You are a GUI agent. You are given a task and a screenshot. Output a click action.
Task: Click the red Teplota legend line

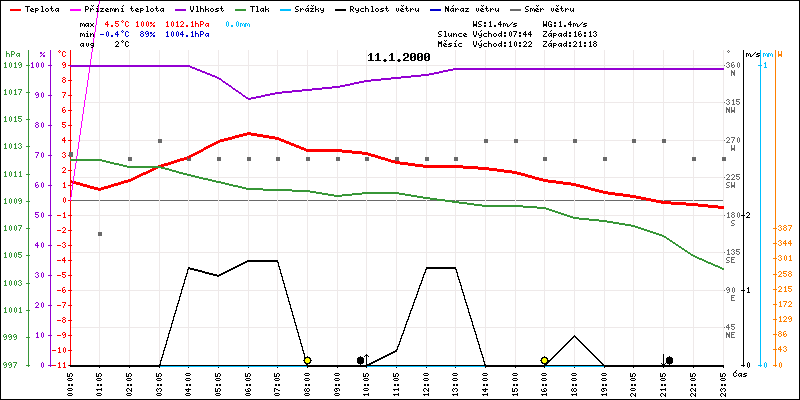(13, 8)
